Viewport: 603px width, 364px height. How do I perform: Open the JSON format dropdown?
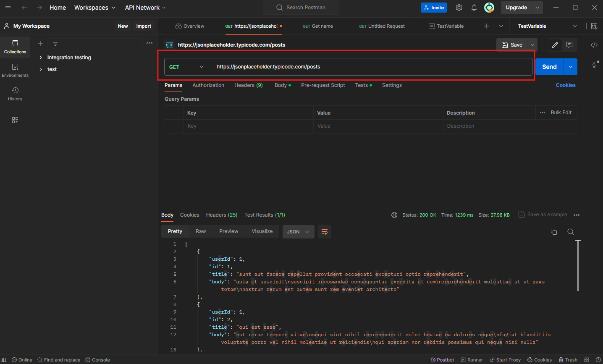299,232
